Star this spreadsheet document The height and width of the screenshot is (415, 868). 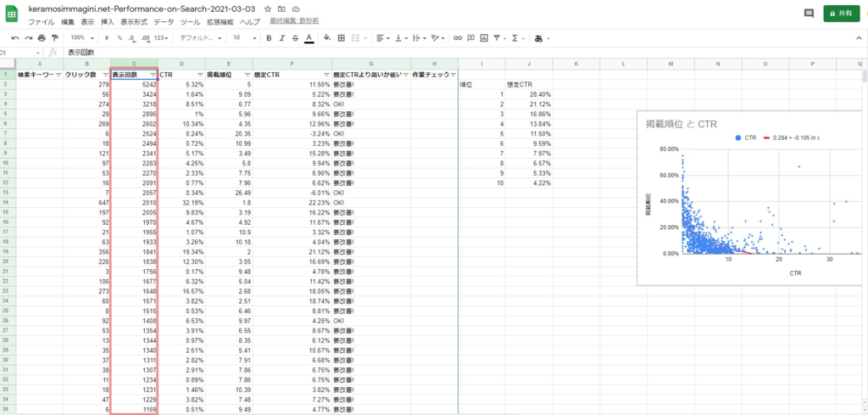click(x=268, y=8)
